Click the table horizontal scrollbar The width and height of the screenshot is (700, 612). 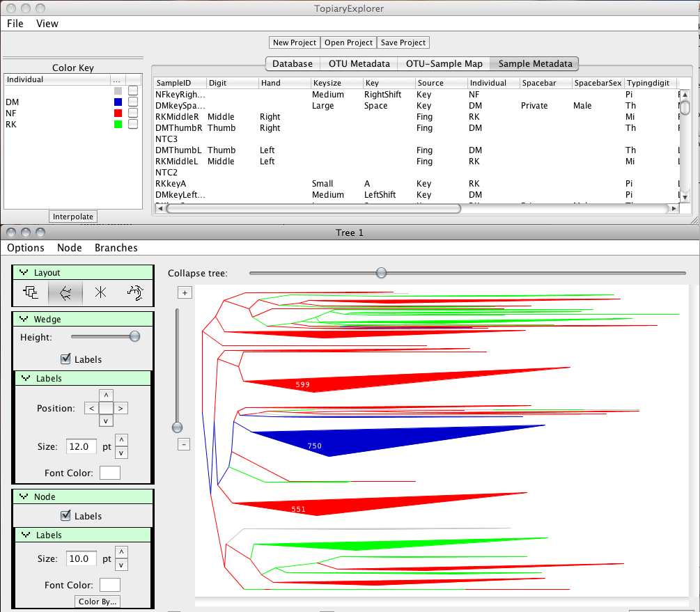313,208
